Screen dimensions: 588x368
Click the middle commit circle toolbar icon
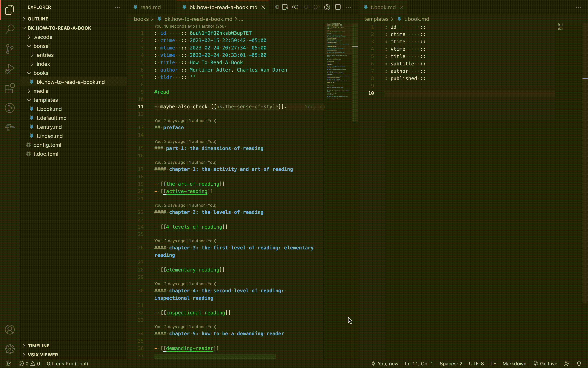(306, 7)
